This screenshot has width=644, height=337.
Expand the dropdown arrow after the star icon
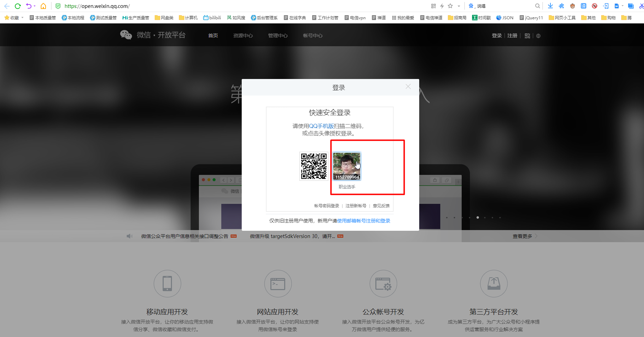coord(459,6)
